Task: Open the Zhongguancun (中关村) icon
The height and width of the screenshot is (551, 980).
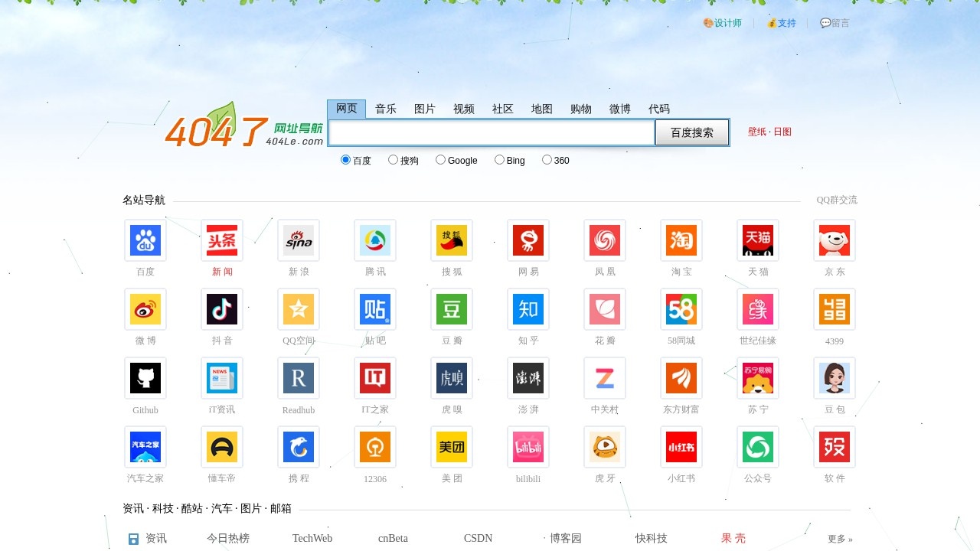Action: 605,378
